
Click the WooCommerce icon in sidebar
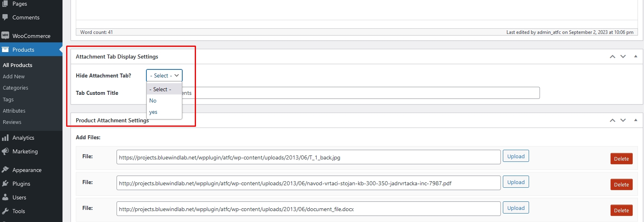point(5,36)
